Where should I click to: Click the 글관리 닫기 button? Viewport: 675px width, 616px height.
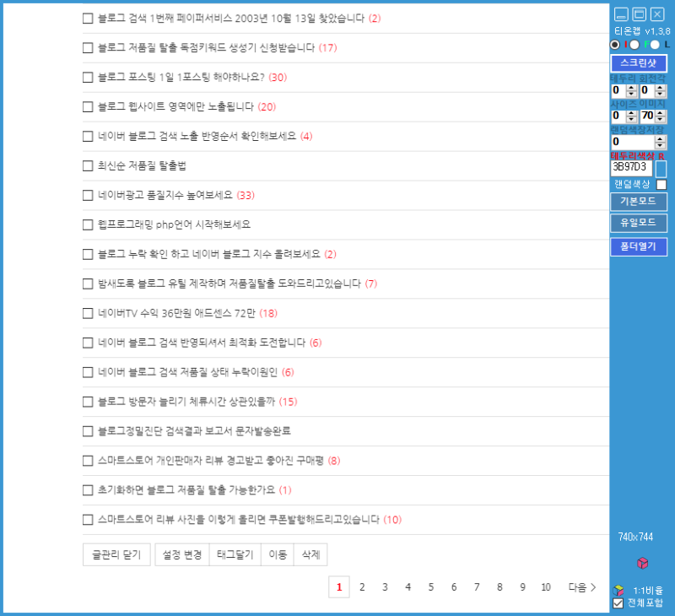click(x=116, y=554)
